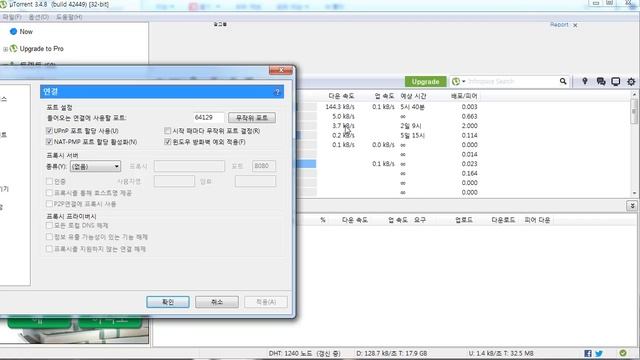Image resolution: width=640 pixels, height=360 pixels.
Task: Cancel the dialog with 취소 button
Action: (217, 302)
